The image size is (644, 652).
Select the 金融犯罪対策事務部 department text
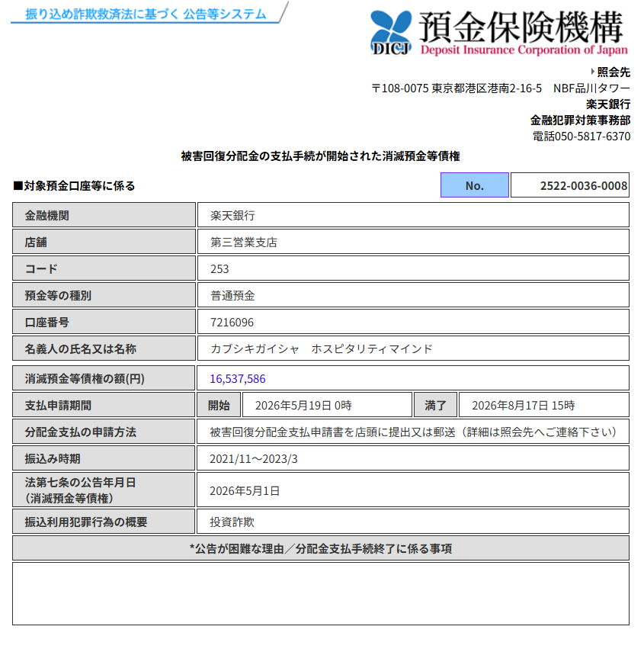(580, 120)
